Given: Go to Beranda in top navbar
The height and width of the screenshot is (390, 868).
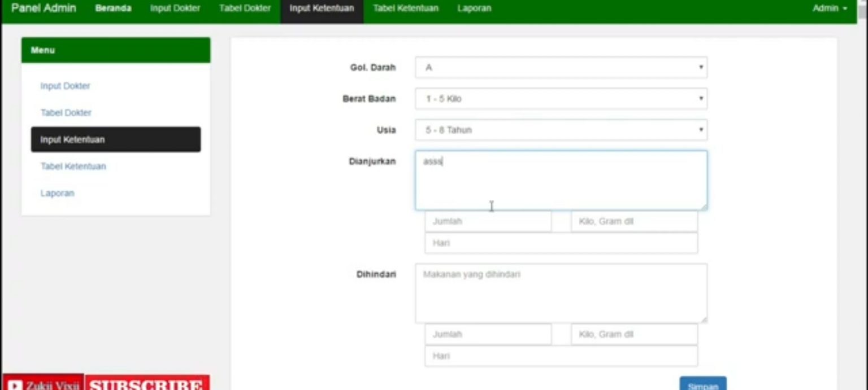Looking at the screenshot, I should click(113, 8).
